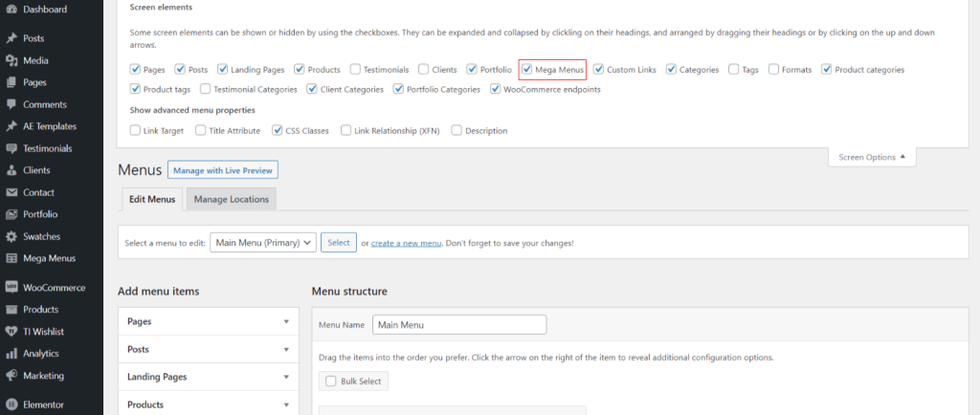Expand the Landing Pages accordion arrow
Viewport: 980px width, 415px height.
point(286,377)
